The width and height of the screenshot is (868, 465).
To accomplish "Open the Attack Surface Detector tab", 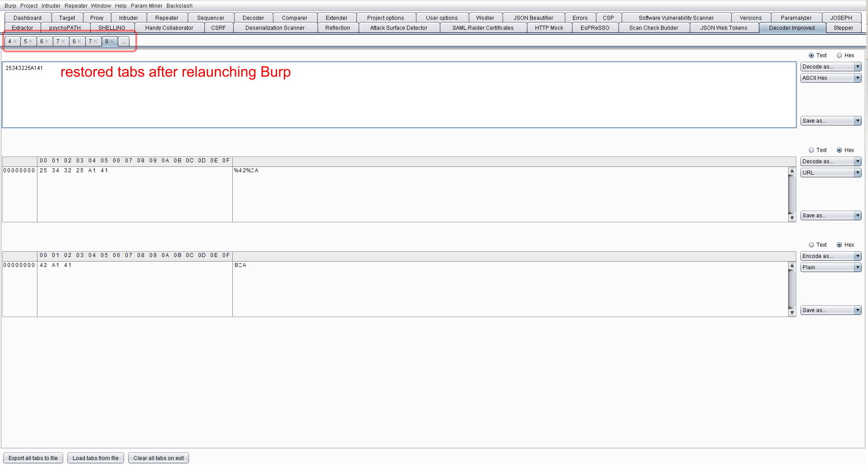I will pos(399,28).
